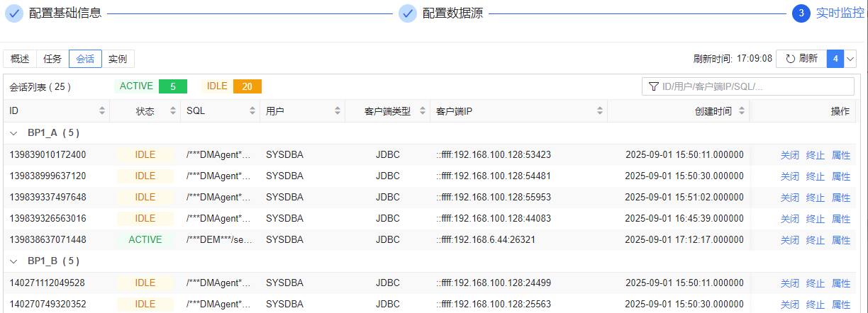Click IP ::ffff:192.168.6.44:26321
The height and width of the screenshot is (313, 868).
tap(486, 240)
